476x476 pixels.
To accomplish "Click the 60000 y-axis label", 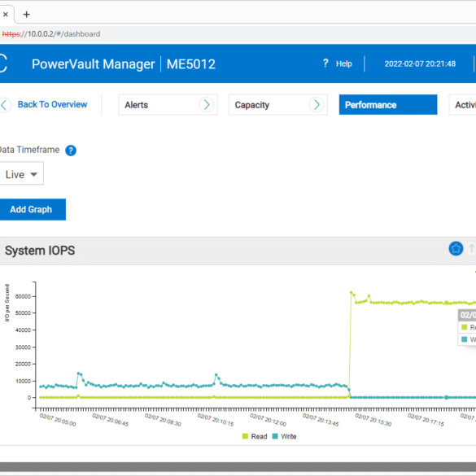I will [23, 296].
